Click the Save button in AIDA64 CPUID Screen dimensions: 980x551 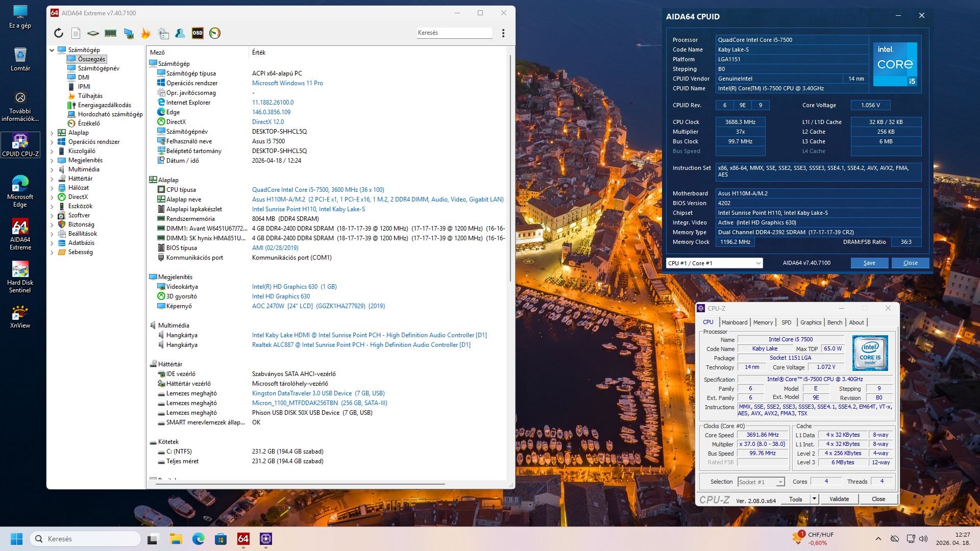pyautogui.click(x=869, y=263)
